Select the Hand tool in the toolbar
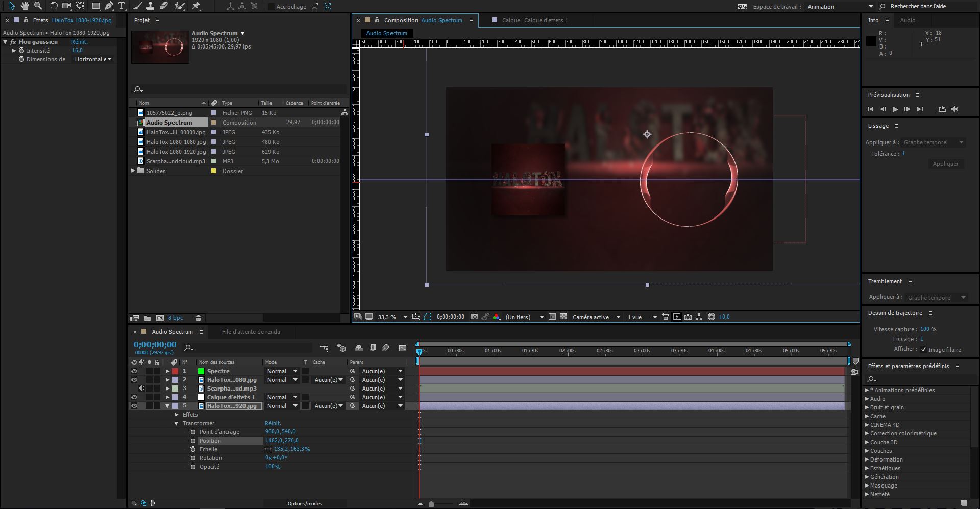This screenshot has height=509, width=980. coord(24,6)
